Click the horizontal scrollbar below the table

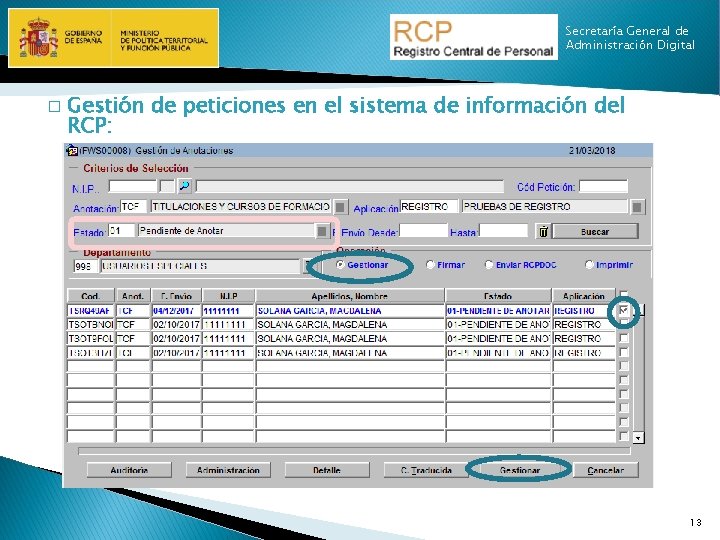(354, 451)
